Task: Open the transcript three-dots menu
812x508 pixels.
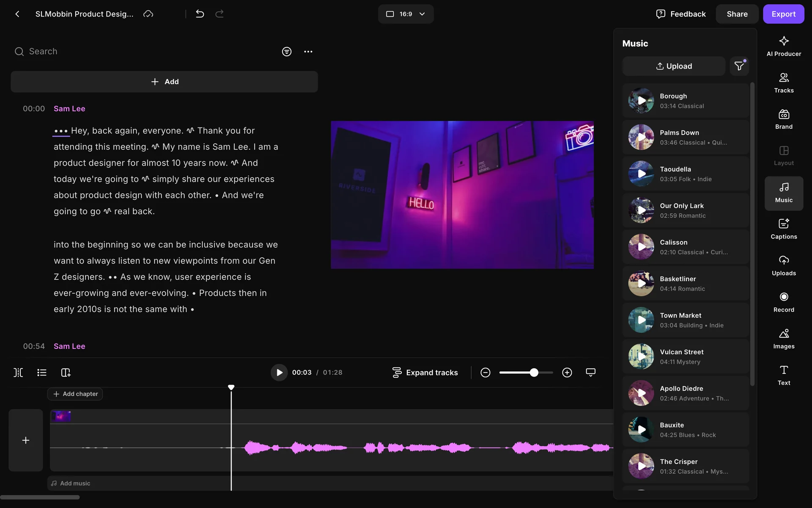Action: 308,52
